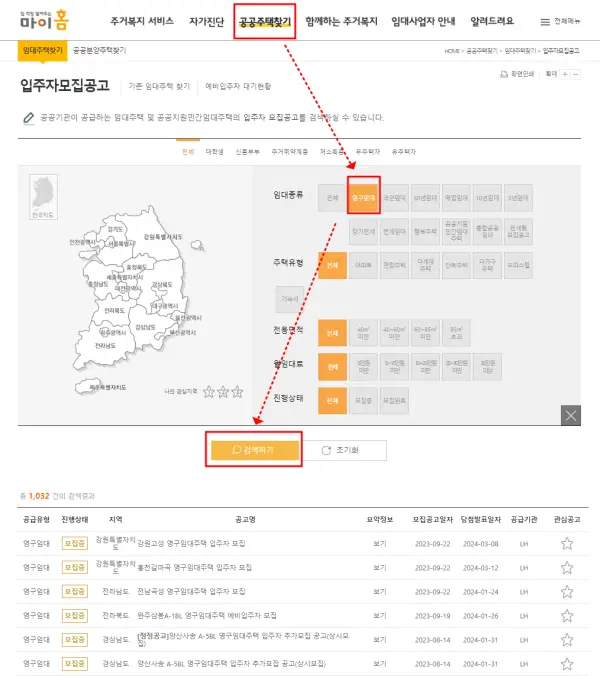Click the 모집공고일자 column header
This screenshot has height=676, width=600.
pyautogui.click(x=432, y=520)
